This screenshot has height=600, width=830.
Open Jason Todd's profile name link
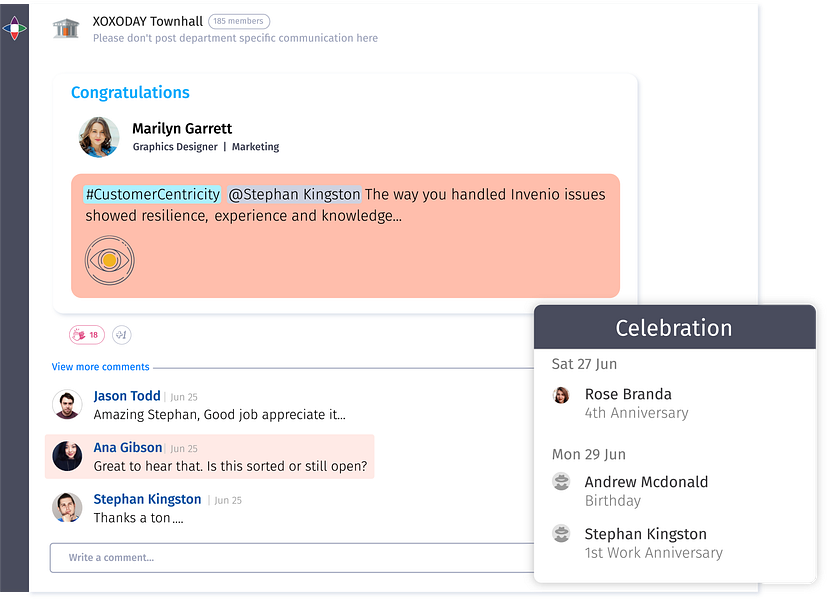coord(127,396)
